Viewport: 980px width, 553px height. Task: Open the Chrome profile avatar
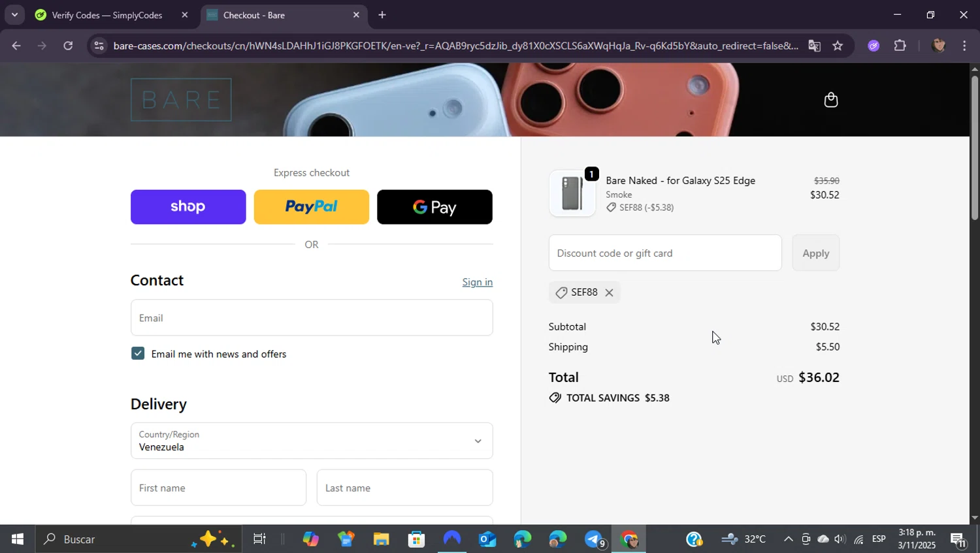click(938, 46)
